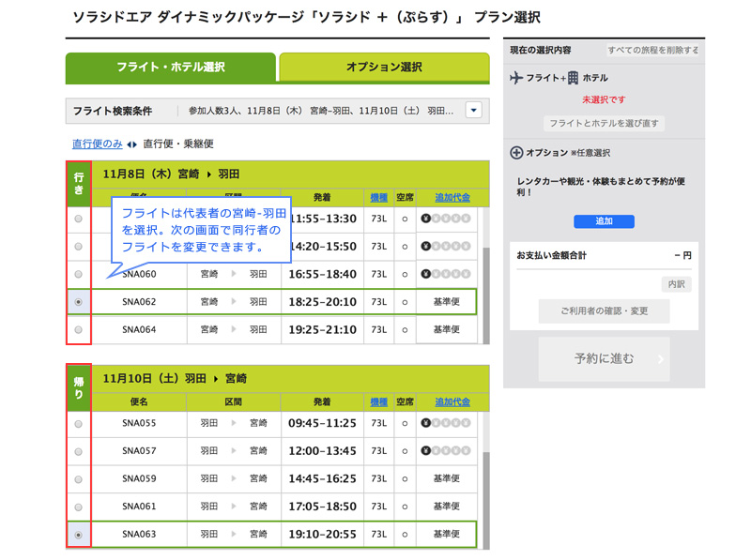The height and width of the screenshot is (560, 751).
Task: Click the 09:45-11:25 flight time
Action: 322,423
